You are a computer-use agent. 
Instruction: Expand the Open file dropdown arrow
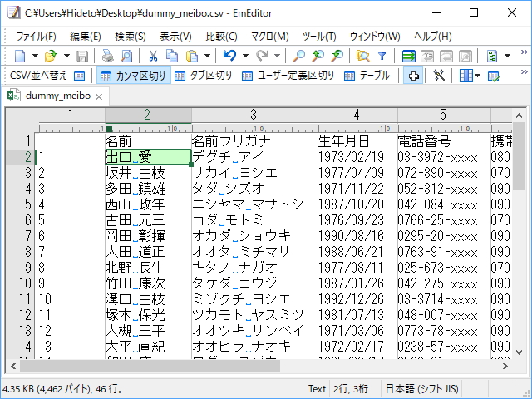[x=66, y=56]
